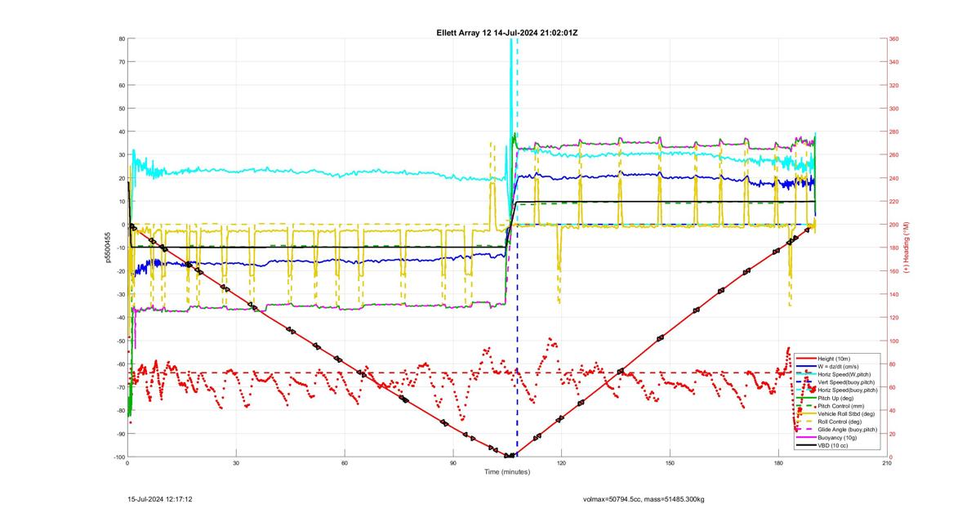
Task: Click the red Height line sample in legend
Action: (x=806, y=359)
